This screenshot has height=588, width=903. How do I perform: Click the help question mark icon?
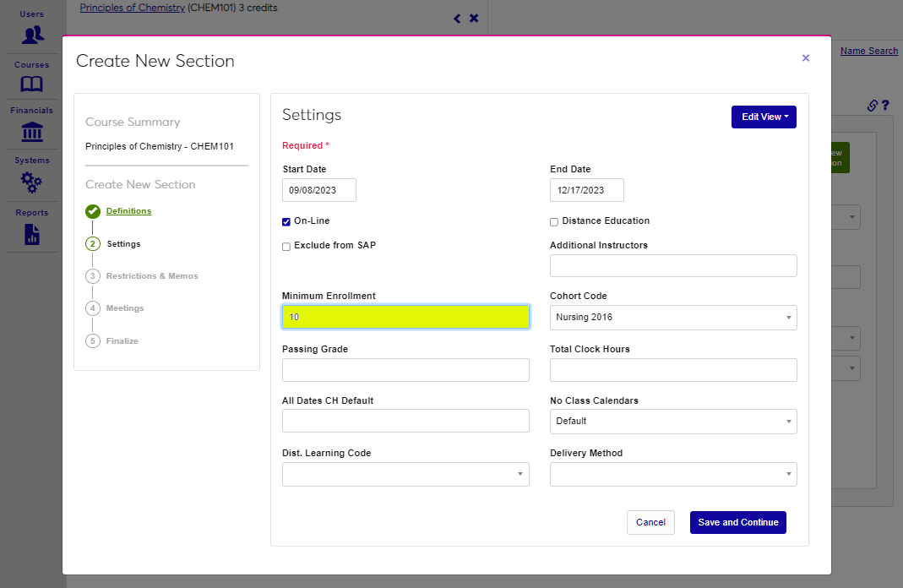pos(885,106)
